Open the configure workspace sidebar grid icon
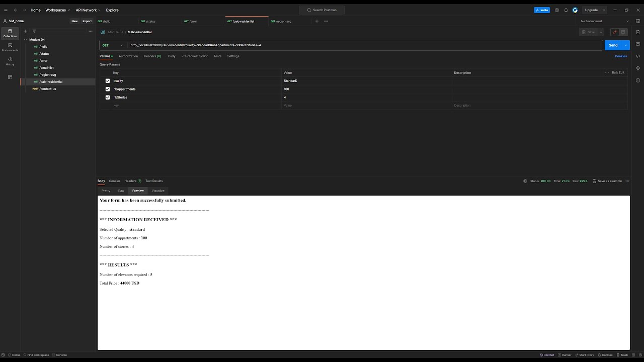The image size is (644, 362). 10,77
